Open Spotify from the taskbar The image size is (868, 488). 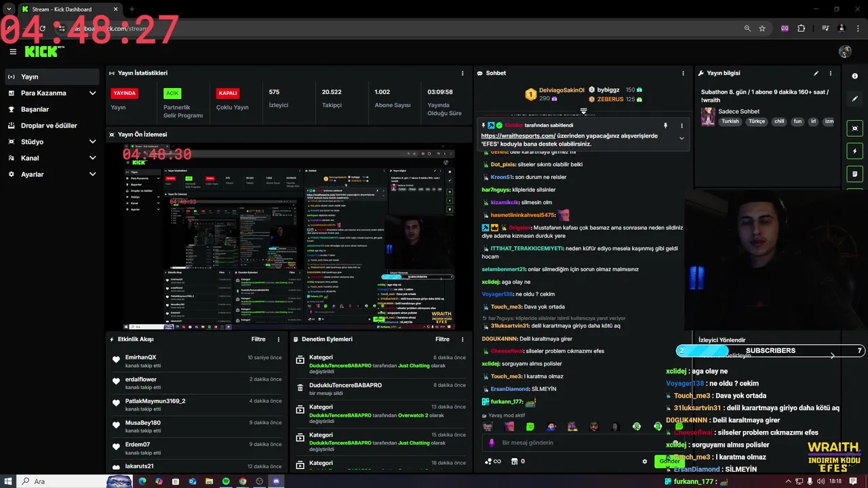pyautogui.click(x=226, y=481)
